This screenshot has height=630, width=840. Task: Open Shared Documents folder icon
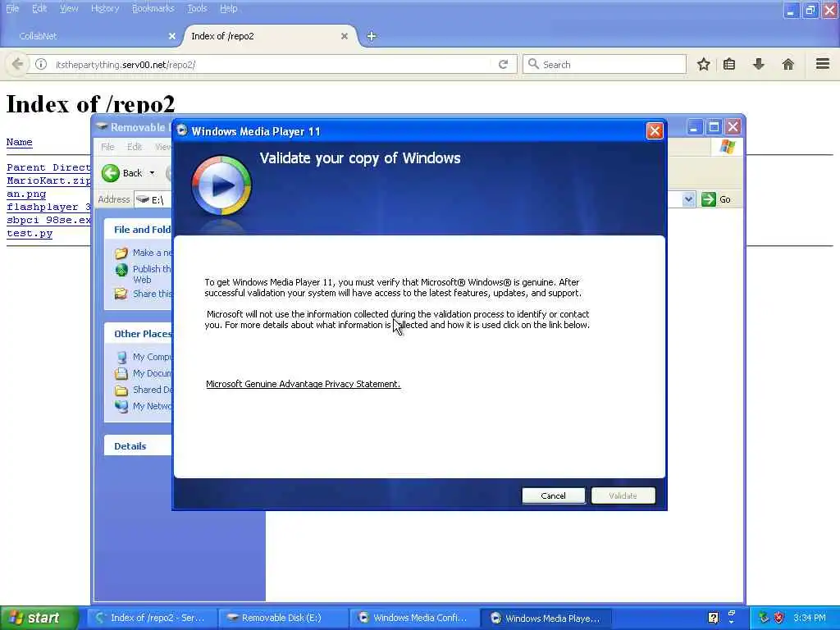(x=121, y=390)
